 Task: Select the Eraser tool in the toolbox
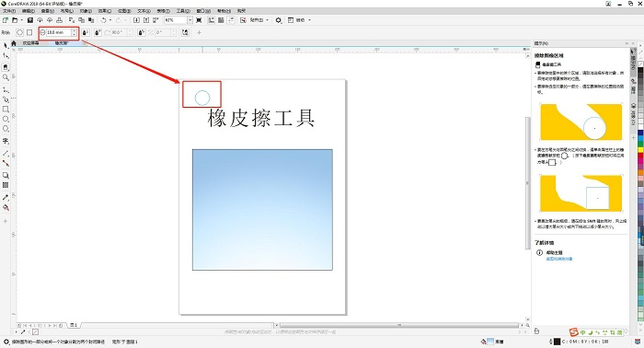tap(6, 67)
